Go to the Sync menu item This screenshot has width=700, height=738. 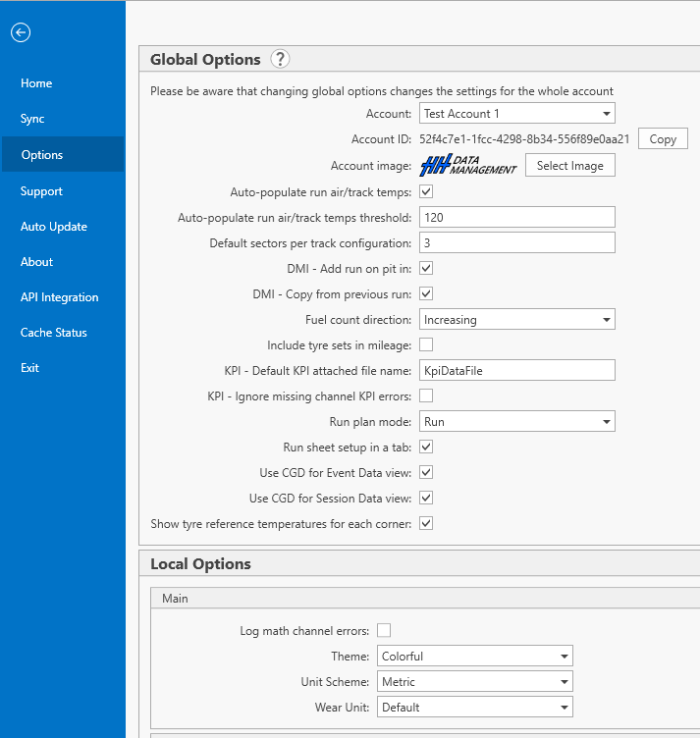coord(33,119)
